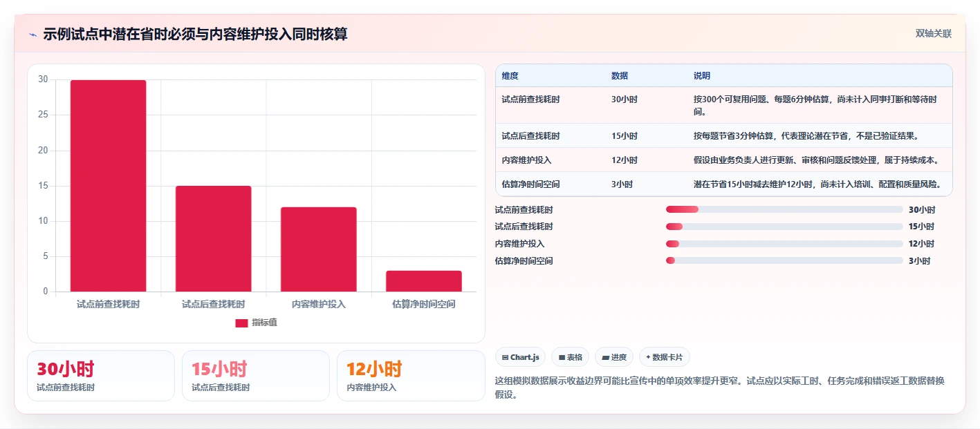Select the 进度 tag chip
The width and height of the screenshot is (980, 429).
(x=614, y=357)
